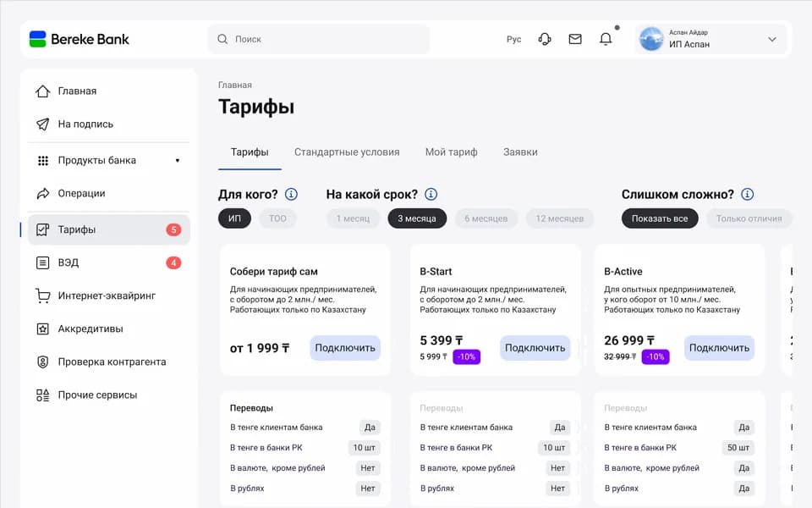812x508 pixels.
Task: Click the Bereke Bank logo
Action: [x=80, y=39]
